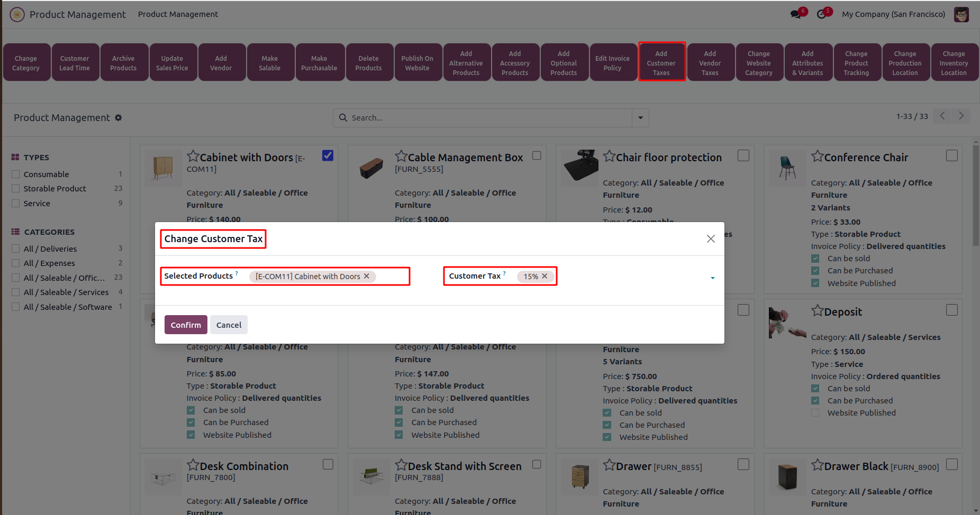This screenshot has height=515, width=980.
Task: Click the Deposit product image
Action: pyautogui.click(x=787, y=323)
